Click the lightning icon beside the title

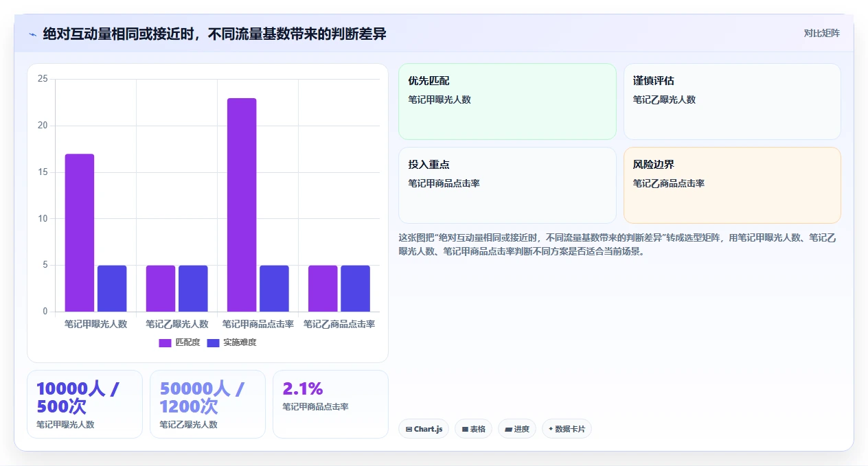point(32,34)
